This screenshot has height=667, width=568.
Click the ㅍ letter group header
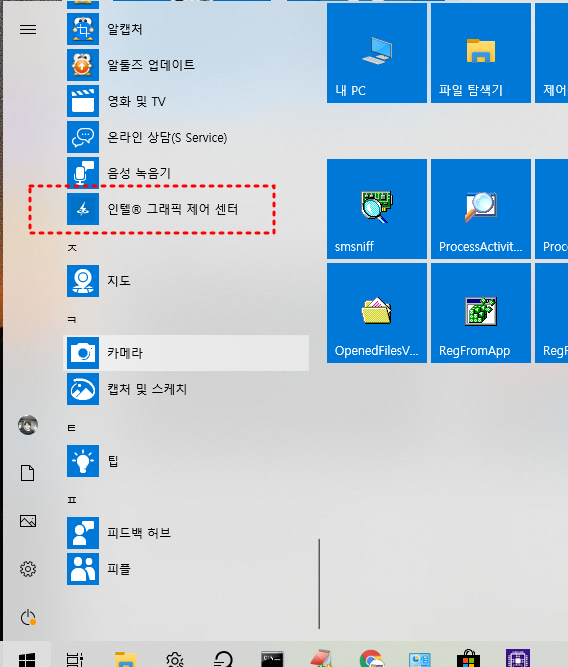point(72,499)
